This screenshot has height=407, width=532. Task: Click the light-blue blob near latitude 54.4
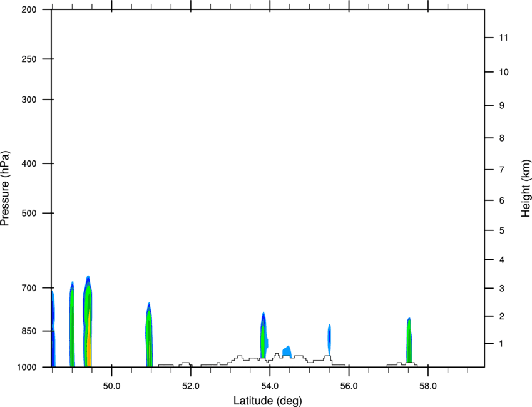coord(287,351)
